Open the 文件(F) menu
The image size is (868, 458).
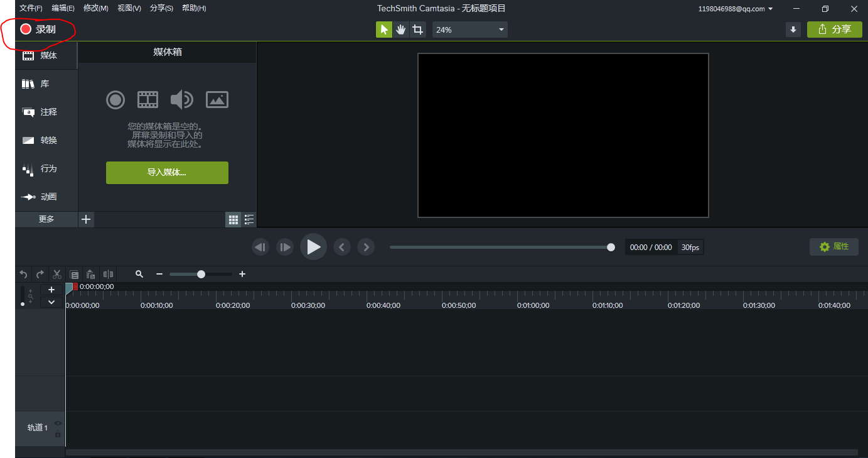click(x=31, y=8)
